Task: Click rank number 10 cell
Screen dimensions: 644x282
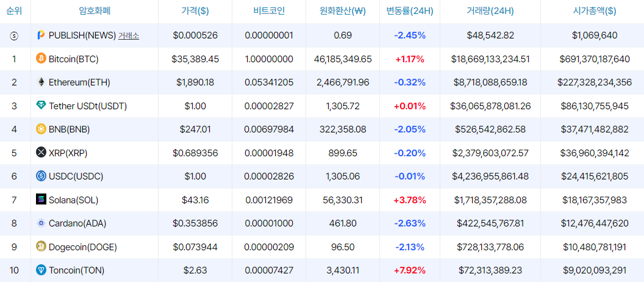Action: (14, 270)
